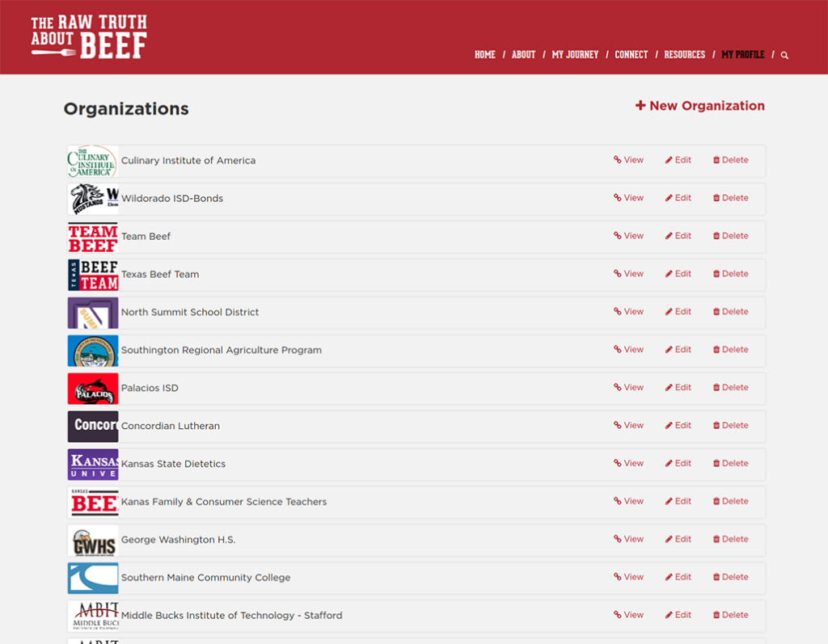This screenshot has height=644, width=828.
Task: Edit Middle Bucks Institute of Technology - Stafford
Action: click(x=678, y=616)
